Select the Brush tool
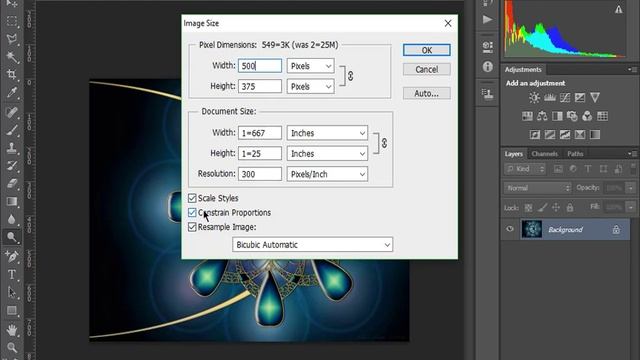 point(12,130)
